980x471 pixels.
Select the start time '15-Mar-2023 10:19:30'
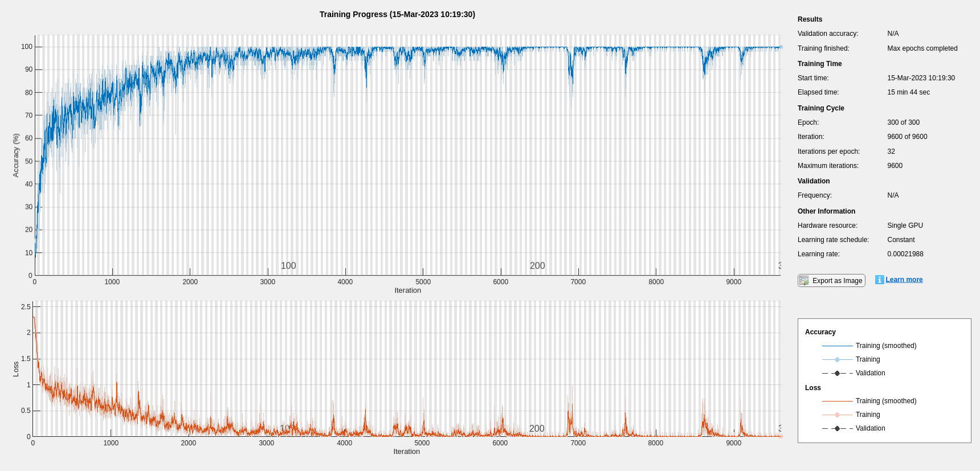point(921,78)
